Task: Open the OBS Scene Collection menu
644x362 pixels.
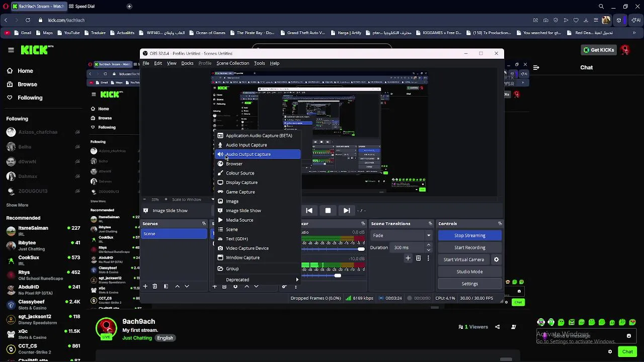Action: 232,63
